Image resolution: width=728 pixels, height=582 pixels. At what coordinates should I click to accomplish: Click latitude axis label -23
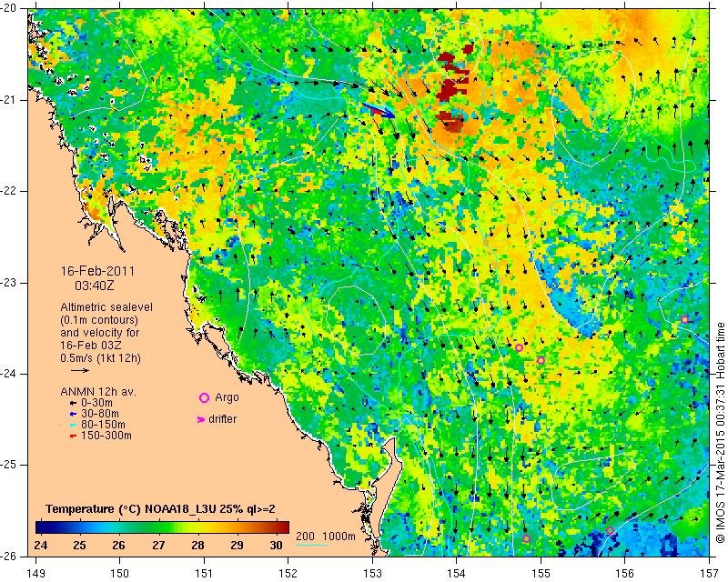click(x=10, y=283)
